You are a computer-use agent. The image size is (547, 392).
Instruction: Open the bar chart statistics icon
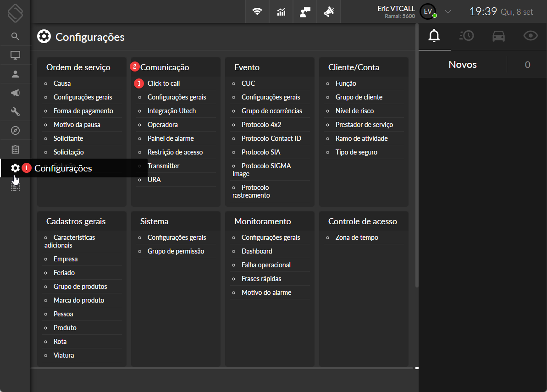pyautogui.click(x=281, y=12)
